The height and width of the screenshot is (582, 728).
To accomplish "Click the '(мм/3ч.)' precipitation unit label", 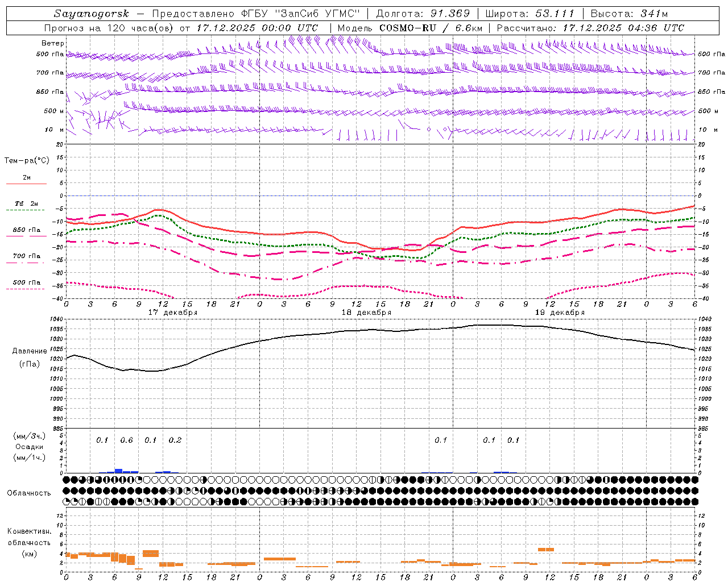I will 30,436.
